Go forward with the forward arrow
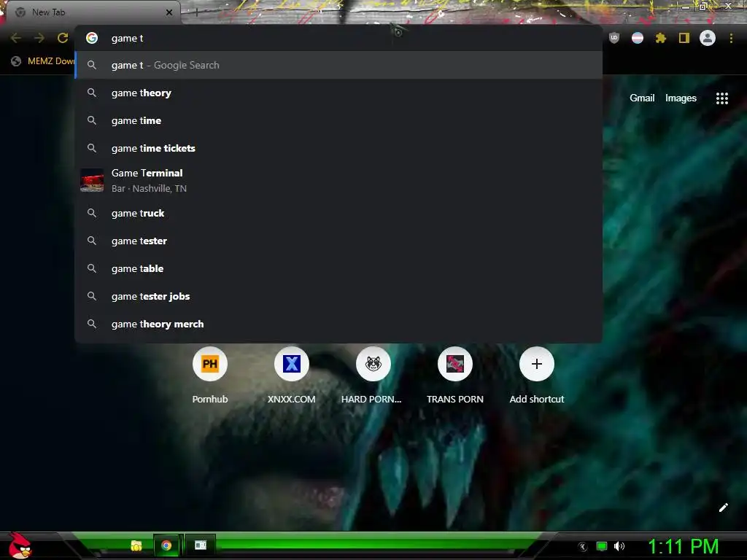 39,38
